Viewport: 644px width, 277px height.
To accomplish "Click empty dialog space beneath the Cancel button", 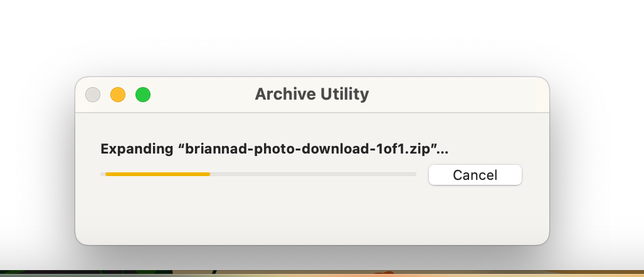I will coord(475,214).
